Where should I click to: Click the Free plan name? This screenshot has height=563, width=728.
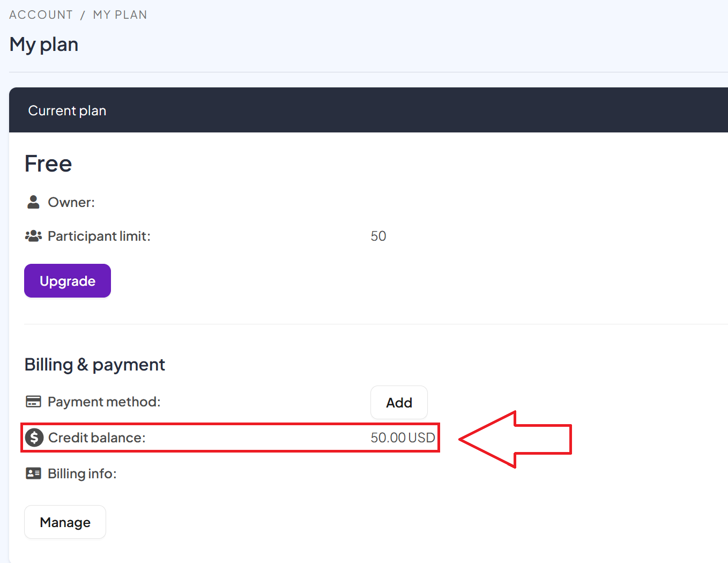(x=48, y=164)
